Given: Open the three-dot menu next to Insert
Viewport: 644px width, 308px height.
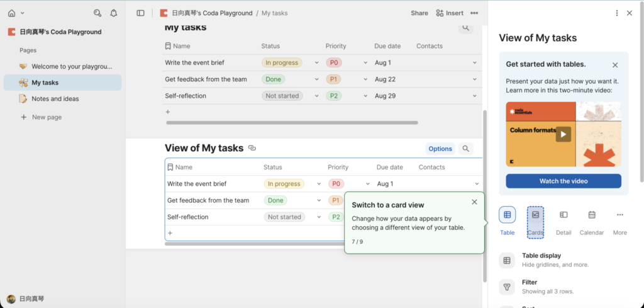Looking at the screenshot, I should [474, 13].
